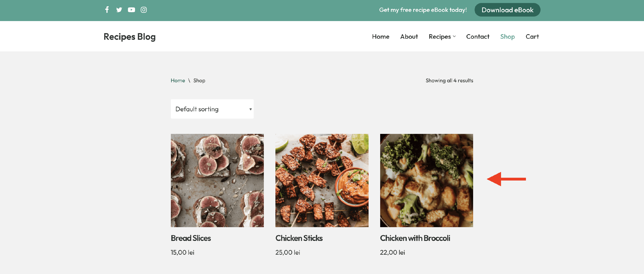Open the Chicken Sticks product image

tap(322, 181)
